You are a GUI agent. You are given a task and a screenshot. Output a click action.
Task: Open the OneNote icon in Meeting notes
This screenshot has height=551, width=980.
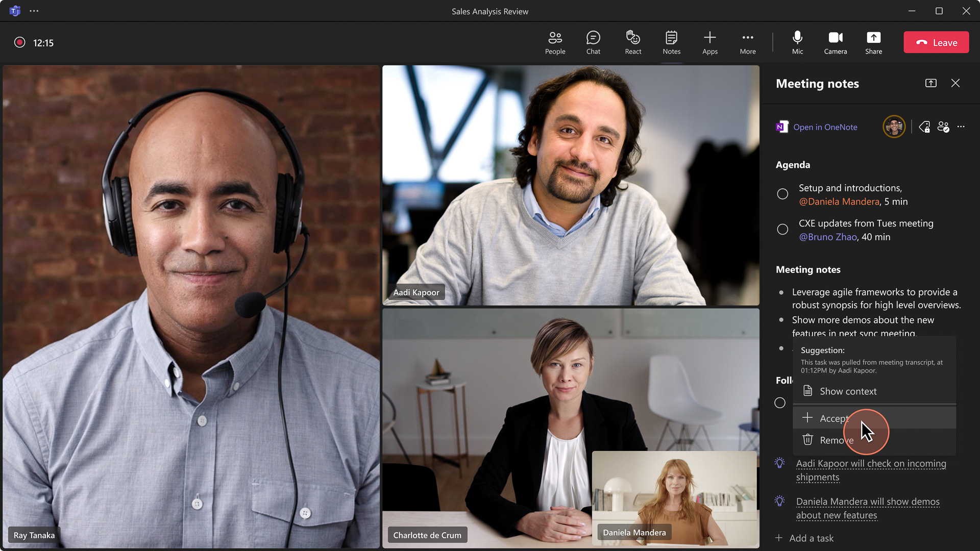click(781, 127)
